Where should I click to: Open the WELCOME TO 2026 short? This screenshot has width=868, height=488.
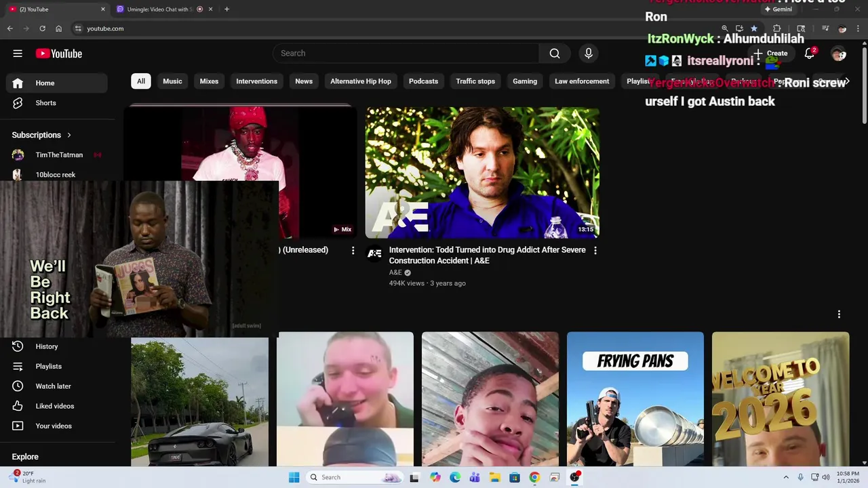pyautogui.click(x=781, y=399)
